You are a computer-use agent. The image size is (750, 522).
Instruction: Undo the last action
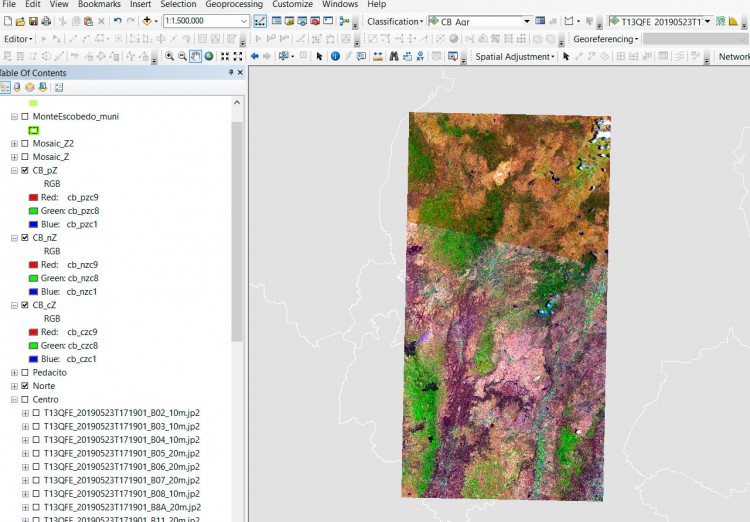pyautogui.click(x=117, y=21)
